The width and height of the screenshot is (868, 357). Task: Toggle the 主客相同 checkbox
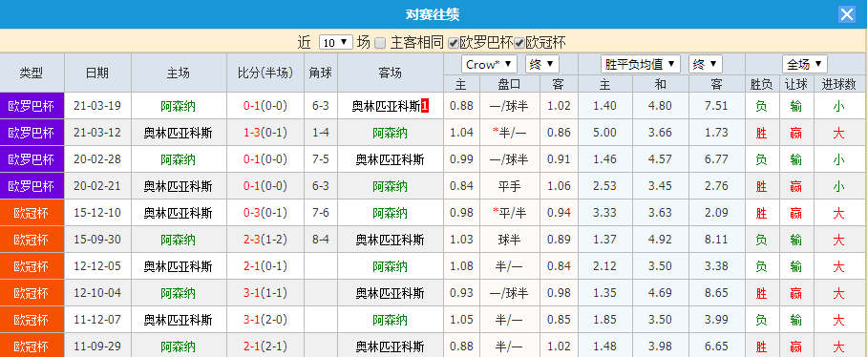click(380, 43)
